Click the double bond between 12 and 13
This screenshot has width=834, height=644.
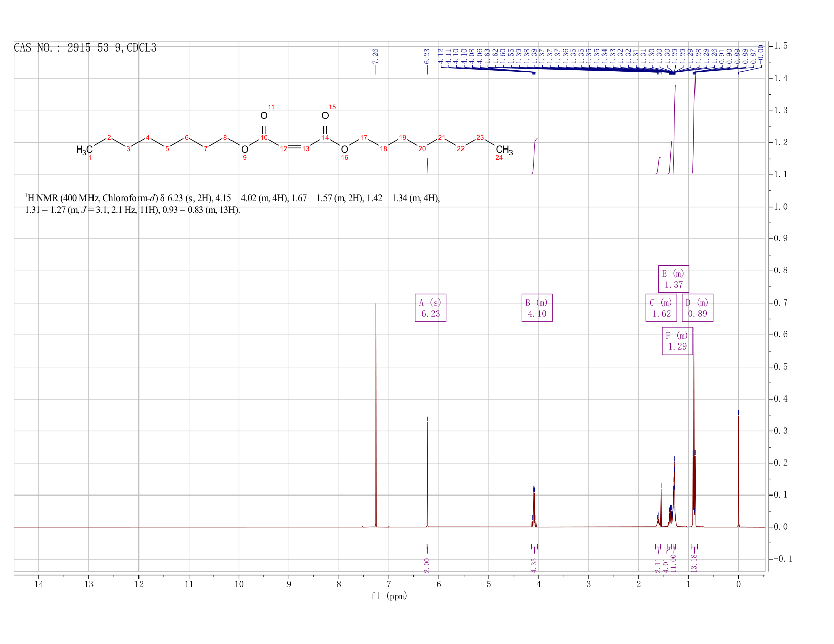point(295,147)
